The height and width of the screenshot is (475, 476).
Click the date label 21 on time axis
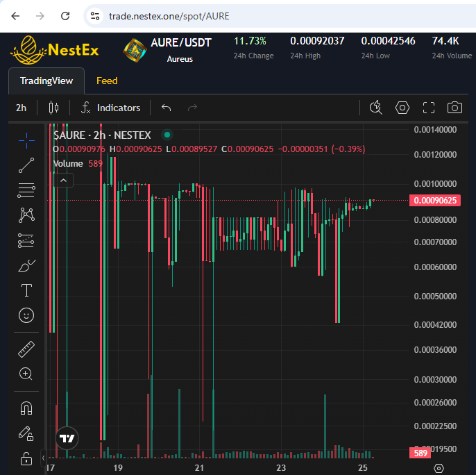[199, 467]
